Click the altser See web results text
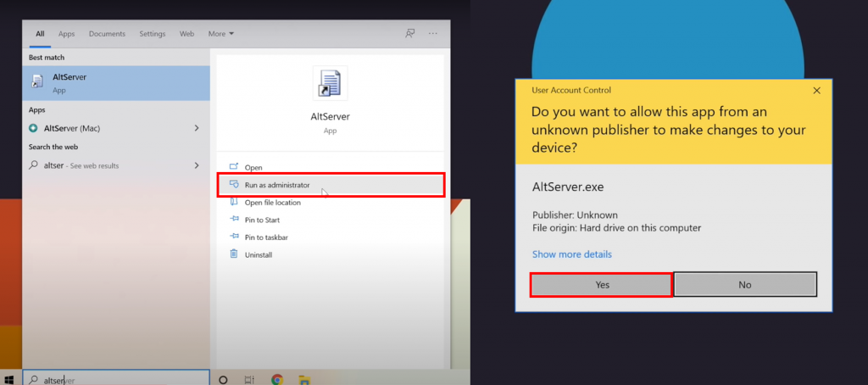The image size is (868, 385). click(x=81, y=165)
